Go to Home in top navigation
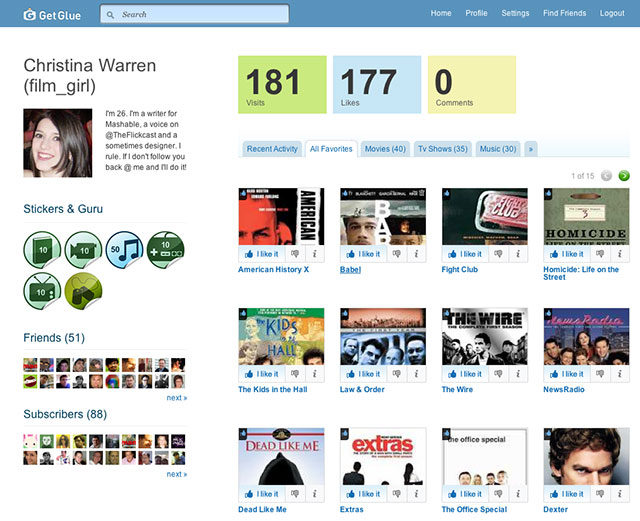 [441, 13]
